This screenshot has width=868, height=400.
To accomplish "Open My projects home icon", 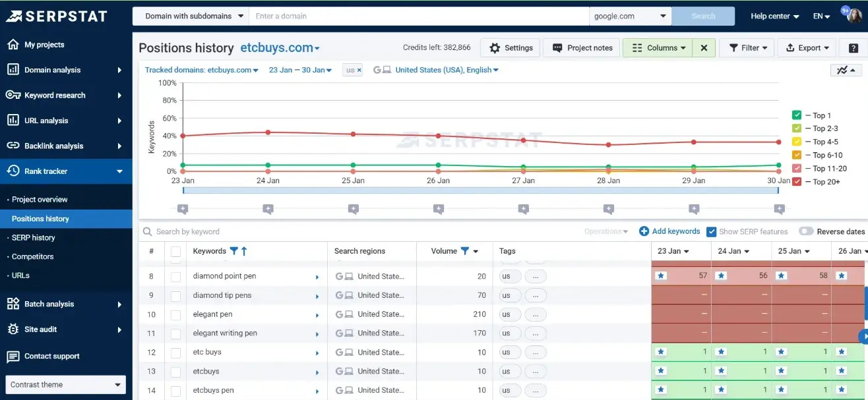I will click(x=13, y=44).
